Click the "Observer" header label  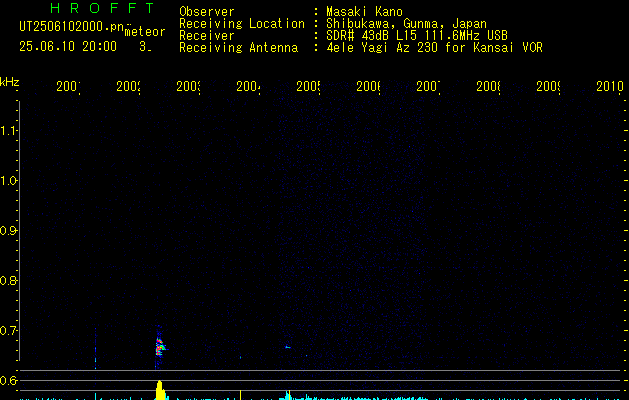point(207,12)
